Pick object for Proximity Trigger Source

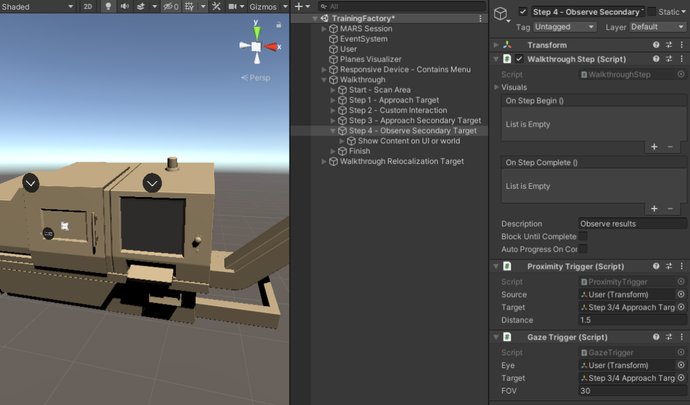click(x=681, y=295)
